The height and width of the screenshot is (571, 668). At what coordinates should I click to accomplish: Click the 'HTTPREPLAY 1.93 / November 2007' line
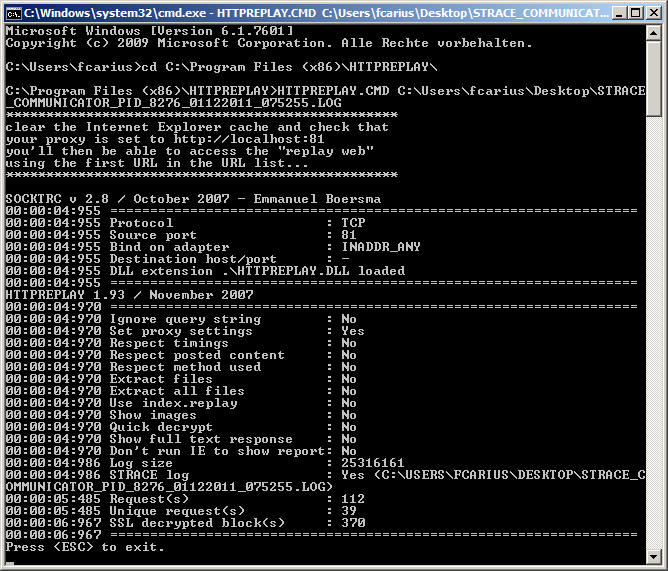coord(130,295)
